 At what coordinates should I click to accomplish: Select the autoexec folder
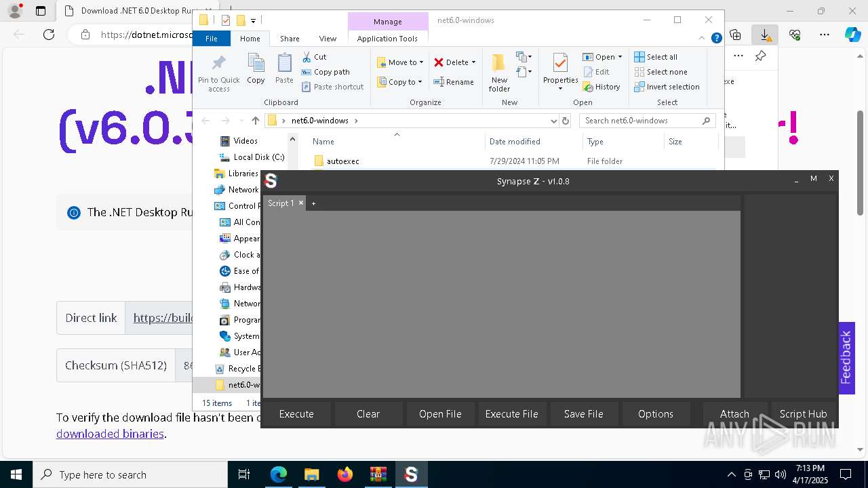[342, 161]
